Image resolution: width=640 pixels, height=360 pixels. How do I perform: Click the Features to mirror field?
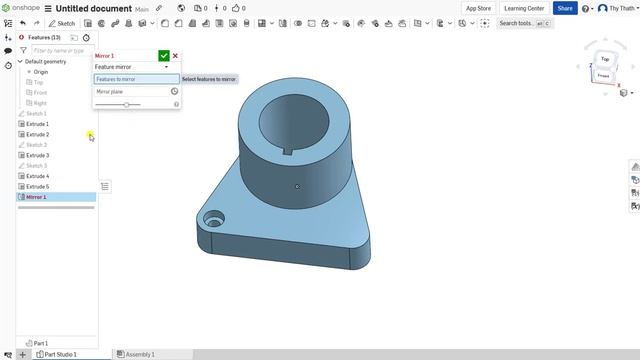(136, 79)
